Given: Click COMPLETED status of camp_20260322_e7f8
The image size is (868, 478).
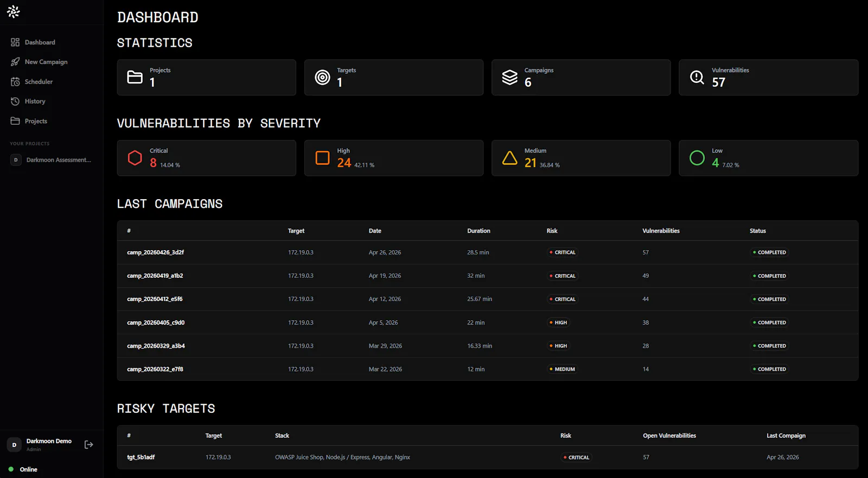Looking at the screenshot, I should (x=769, y=369).
